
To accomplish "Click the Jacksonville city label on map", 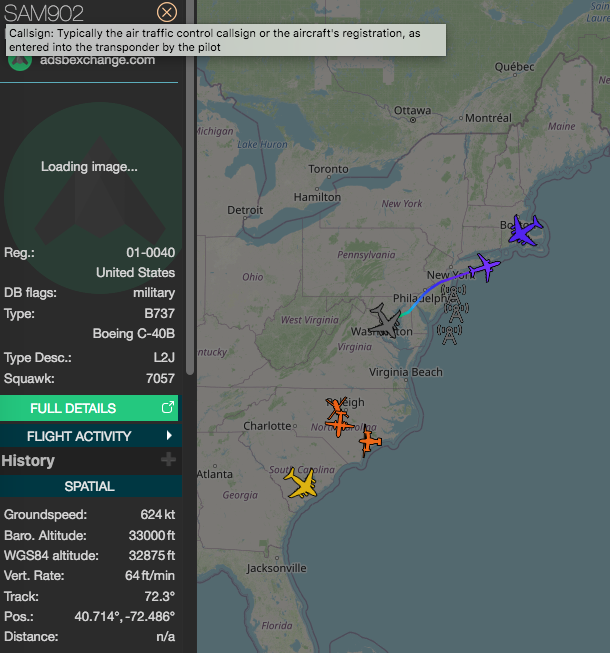I will pyautogui.click(x=276, y=568).
